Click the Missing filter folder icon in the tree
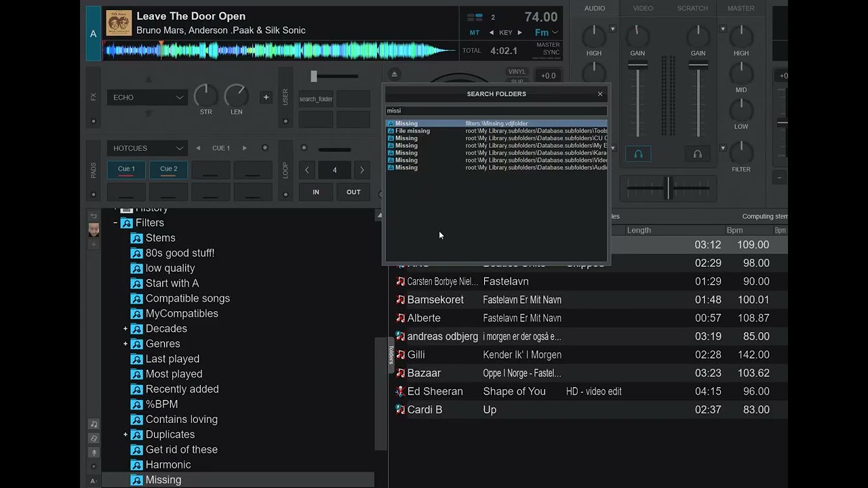Image resolution: width=868 pixels, height=488 pixels. click(x=136, y=480)
